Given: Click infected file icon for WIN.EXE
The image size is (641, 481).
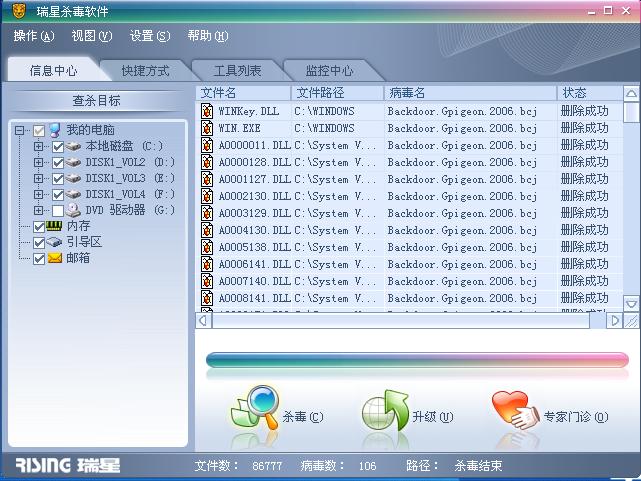Looking at the screenshot, I should pyautogui.click(x=207, y=128).
